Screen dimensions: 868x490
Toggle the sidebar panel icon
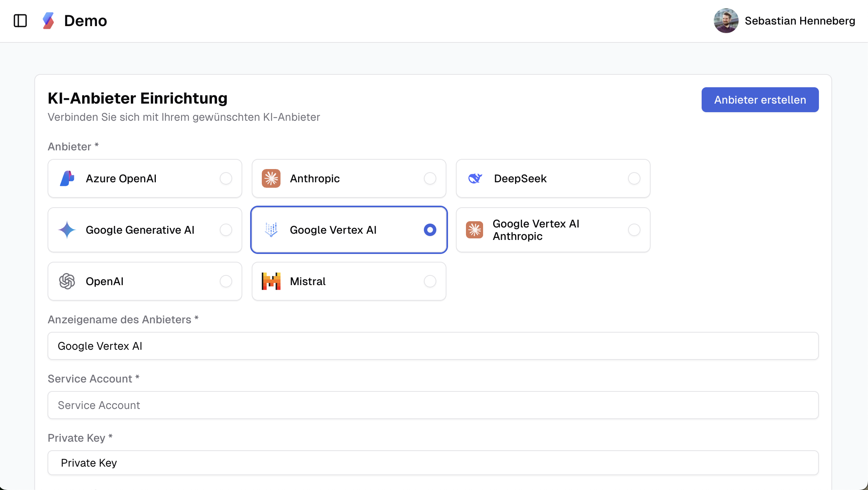(x=20, y=21)
